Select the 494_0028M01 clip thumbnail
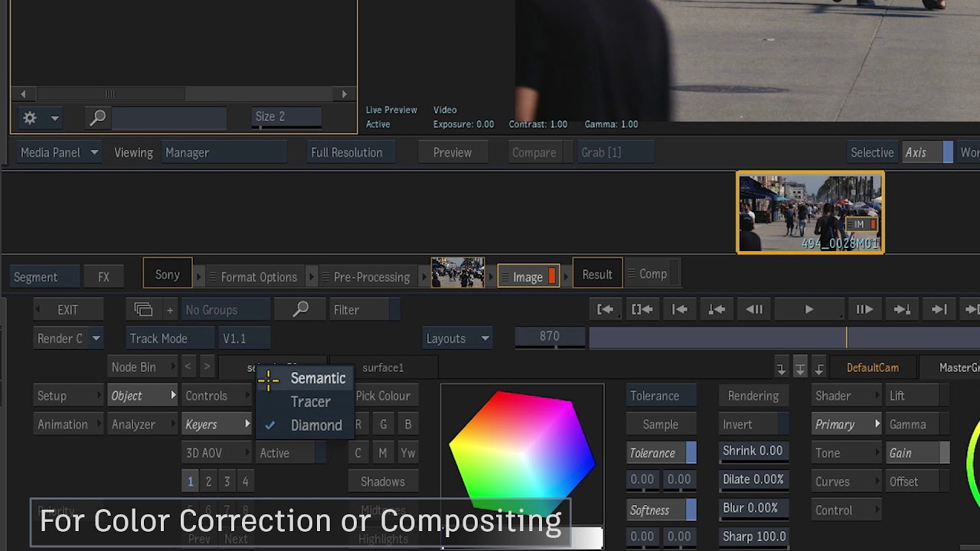Screen dimensions: 980x551 coord(810,212)
